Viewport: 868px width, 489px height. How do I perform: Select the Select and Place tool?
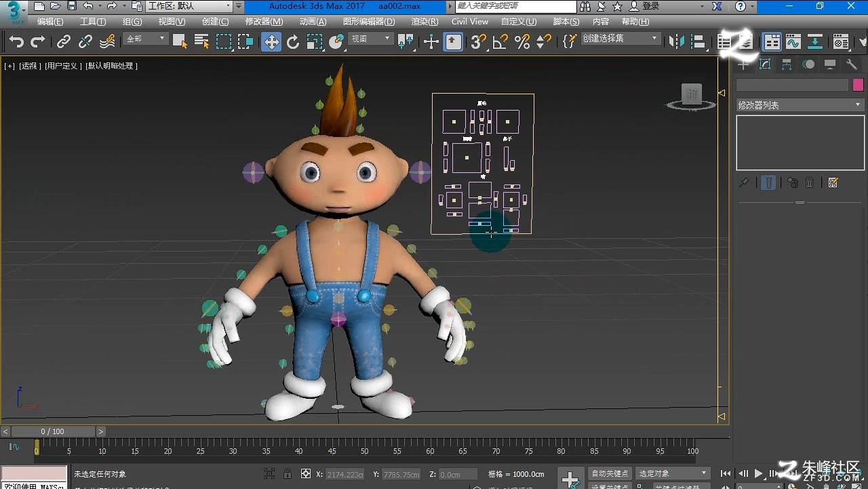(336, 42)
